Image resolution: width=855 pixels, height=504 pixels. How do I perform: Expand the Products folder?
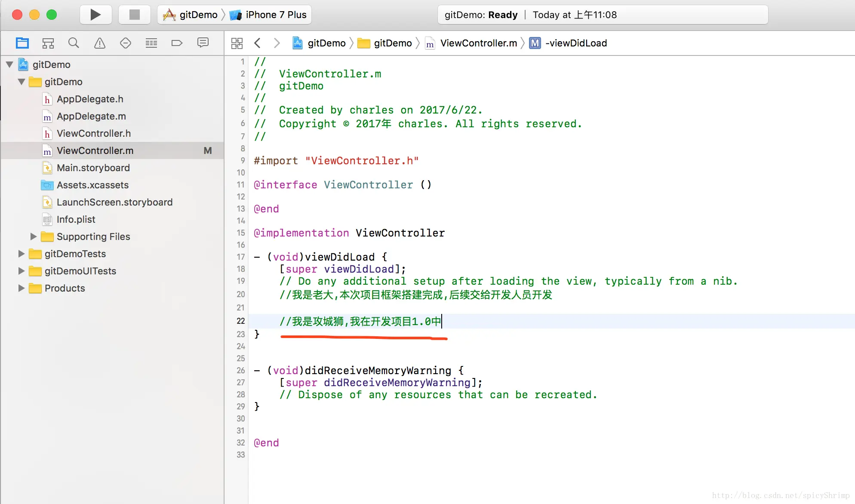point(21,288)
